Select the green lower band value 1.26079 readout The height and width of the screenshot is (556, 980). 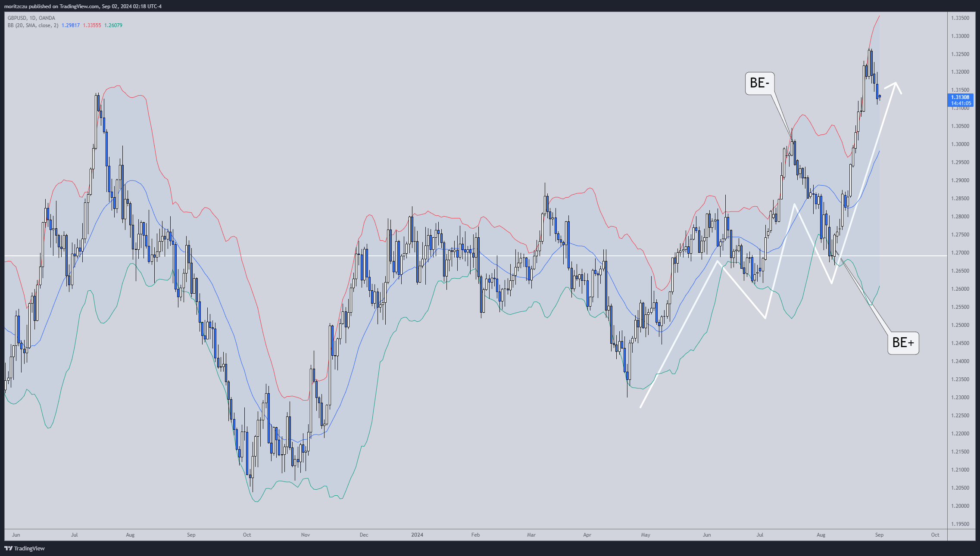[112, 25]
